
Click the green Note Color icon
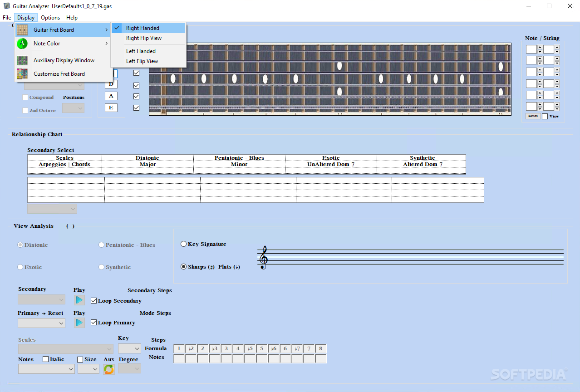pyautogui.click(x=22, y=44)
